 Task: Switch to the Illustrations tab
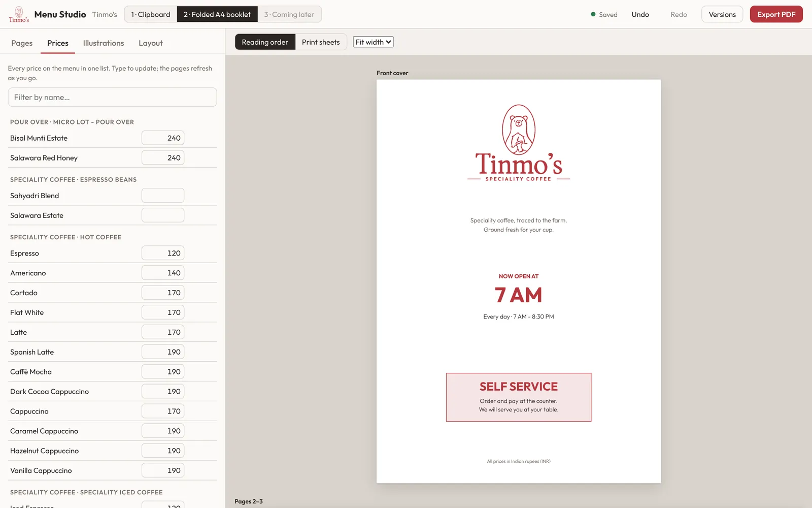tap(104, 43)
